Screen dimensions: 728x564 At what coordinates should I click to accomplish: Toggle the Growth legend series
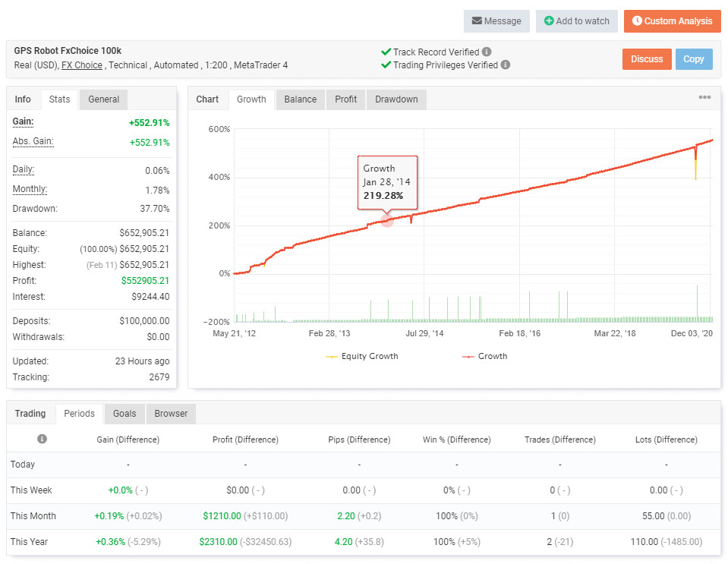[x=484, y=356]
